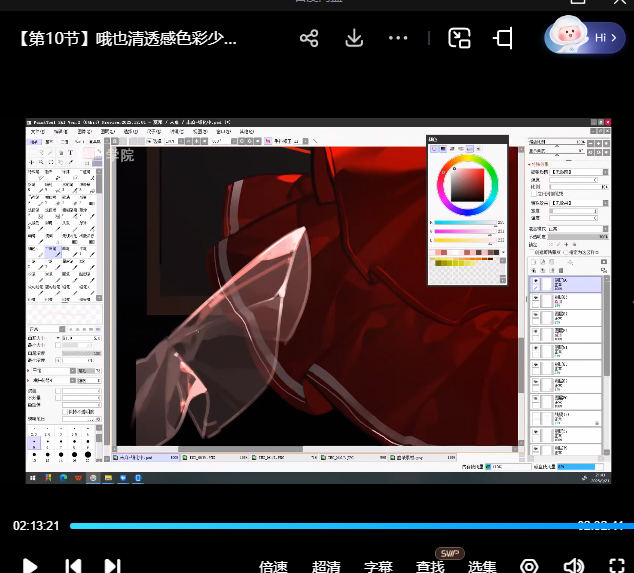Image resolution: width=634 pixels, height=573 pixels.
Task: Open the 超清 quality selector
Action: coord(326,567)
